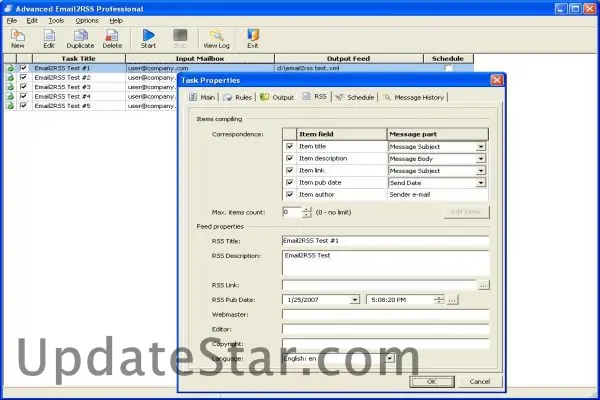600x400 pixels.
Task: Switch to the Schedule tab
Action: (355, 97)
